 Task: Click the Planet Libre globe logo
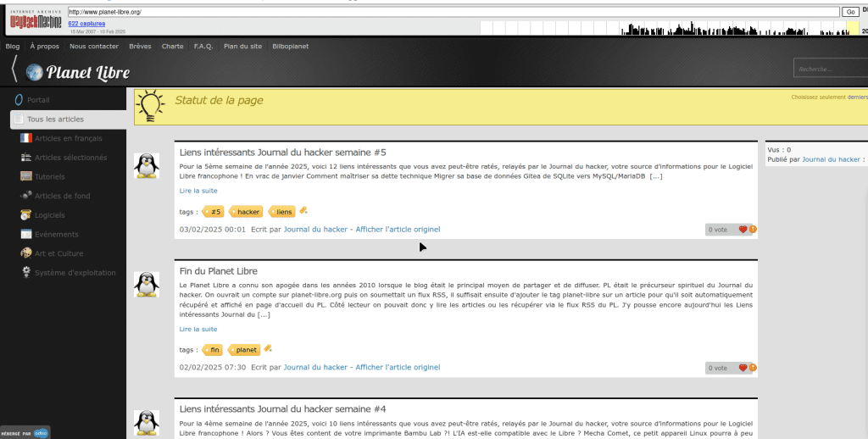point(34,72)
